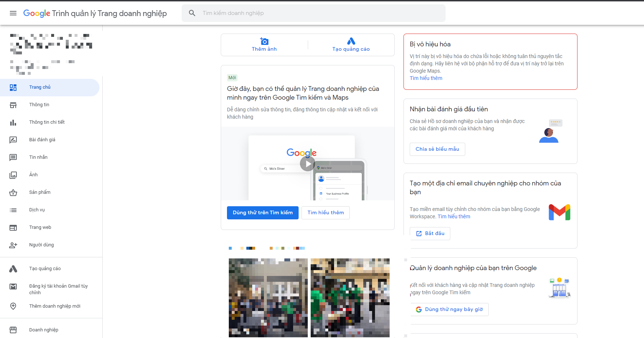Click Tìm hiểu thêm button beside Dùng thử
Screen dimensions: 644x338
pyautogui.click(x=326, y=213)
